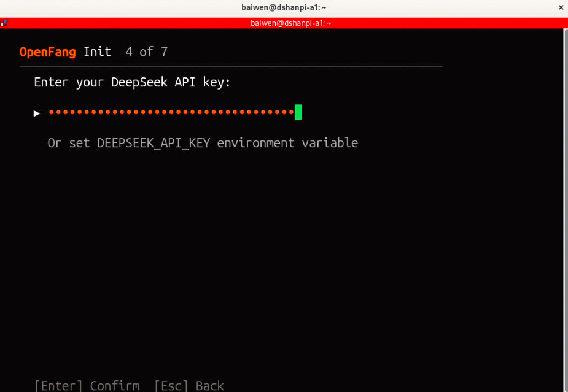Click the "Enter your DeepSeek API key" prompt
Screen dimensions: 568x392
coord(132,82)
